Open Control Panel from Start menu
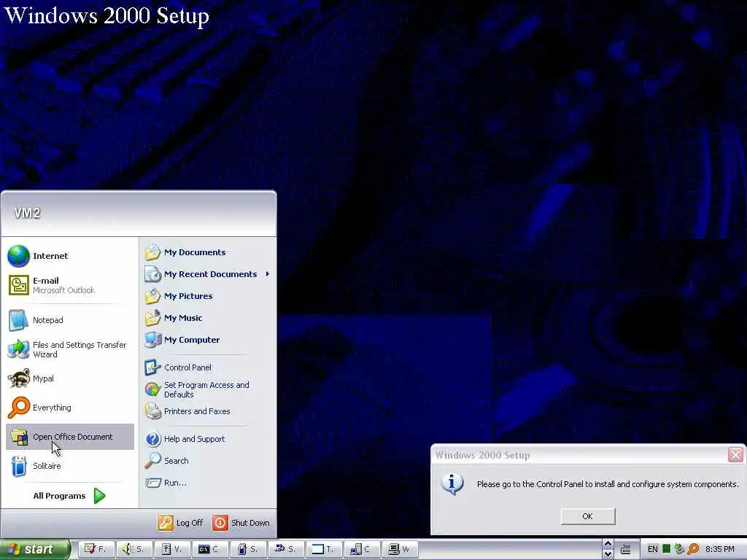The height and width of the screenshot is (560, 747). [208, 367]
